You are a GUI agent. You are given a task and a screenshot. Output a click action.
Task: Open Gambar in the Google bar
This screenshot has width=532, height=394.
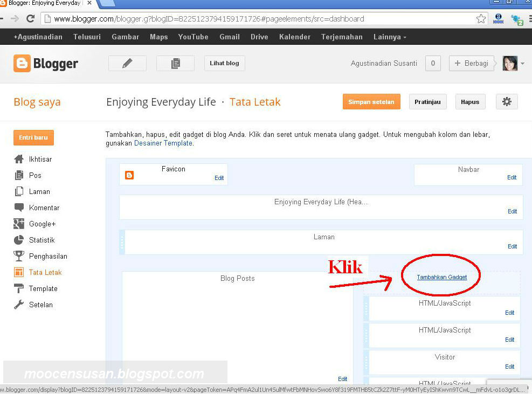[x=126, y=37]
